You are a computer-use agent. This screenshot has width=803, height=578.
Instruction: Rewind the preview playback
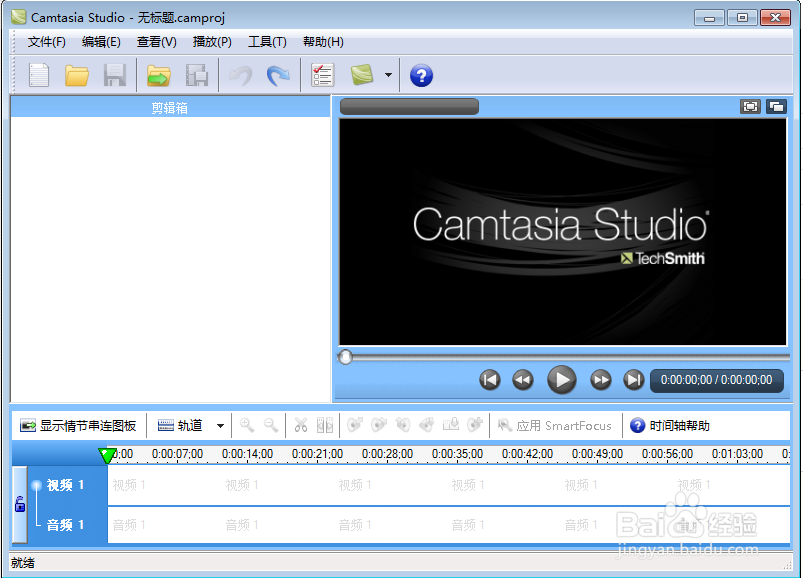coord(523,380)
